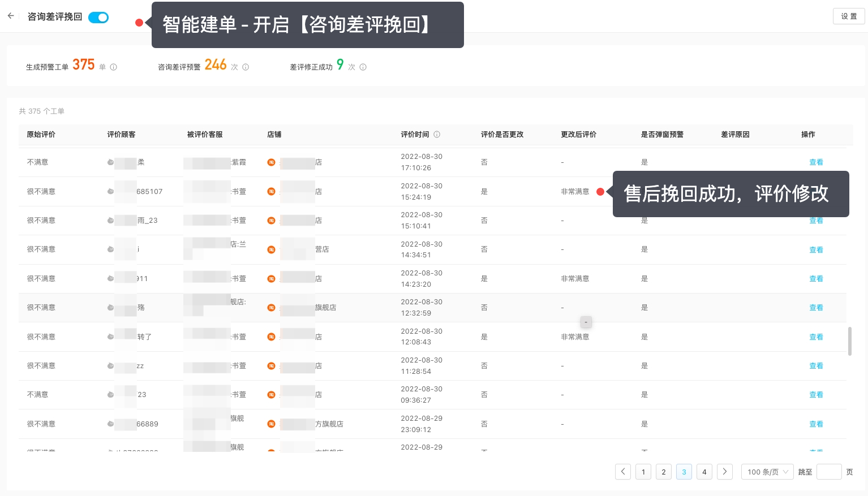868x496 pixels.
Task: Open the 100 条/页 page size dropdown
Action: tap(767, 472)
